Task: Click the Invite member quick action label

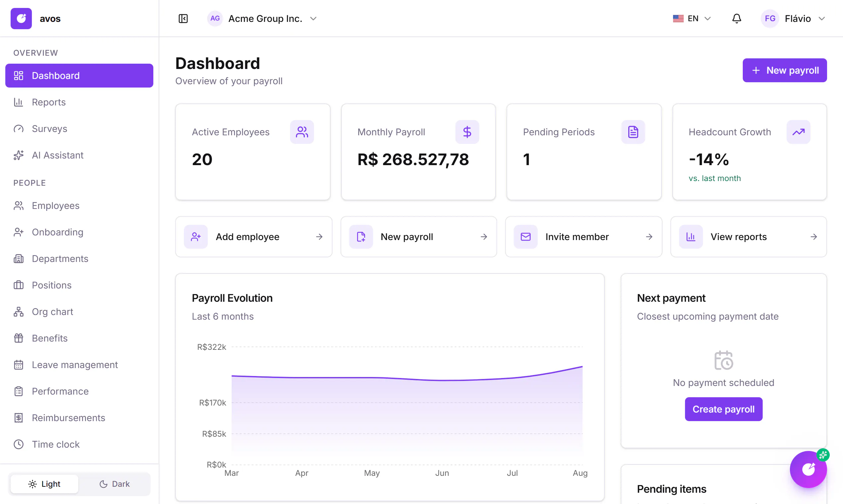Action: click(x=577, y=237)
